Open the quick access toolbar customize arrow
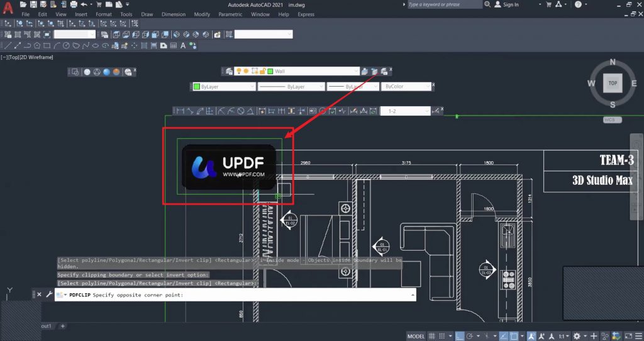 click(128, 4)
